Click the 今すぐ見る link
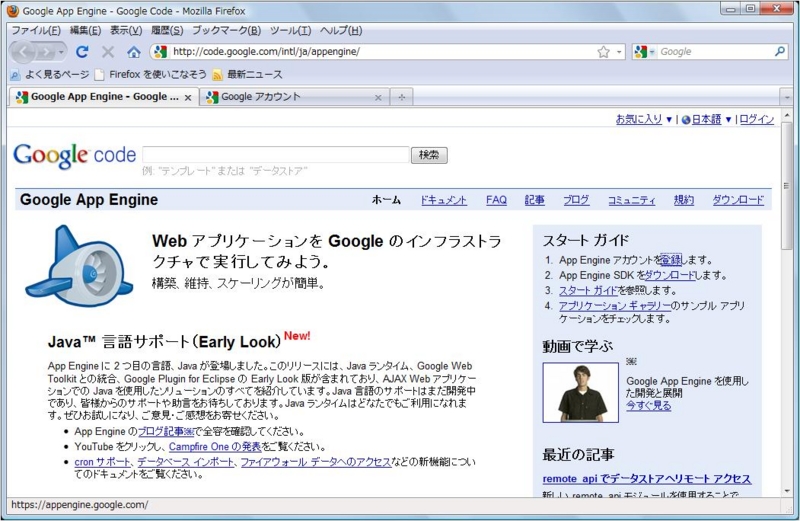 [x=648, y=406]
